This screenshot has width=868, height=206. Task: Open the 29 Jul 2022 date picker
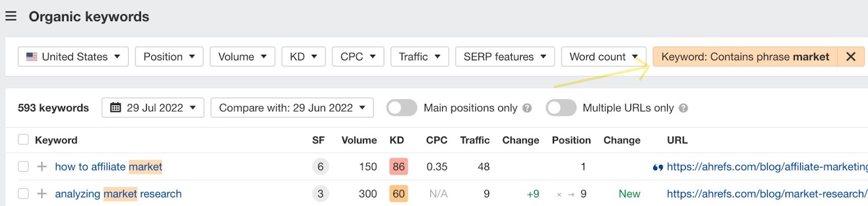[x=153, y=107]
